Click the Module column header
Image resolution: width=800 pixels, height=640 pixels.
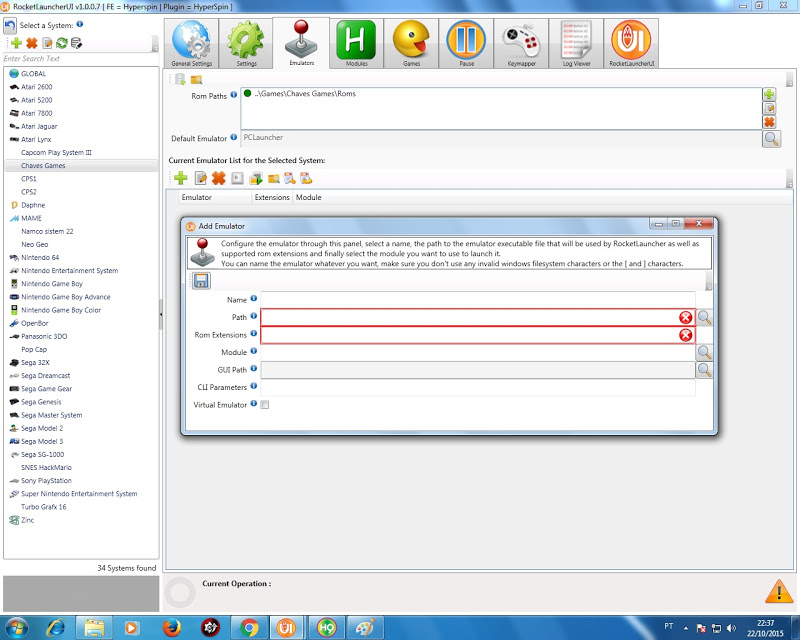309,198
